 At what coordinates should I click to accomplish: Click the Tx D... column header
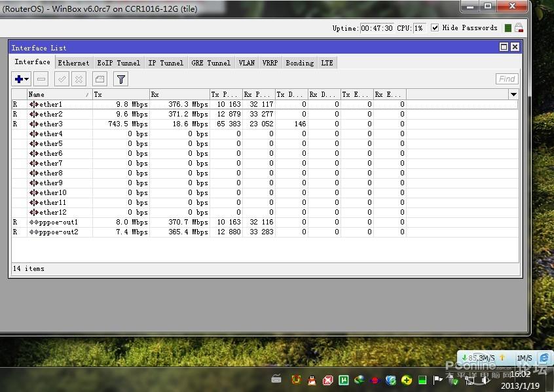point(291,94)
